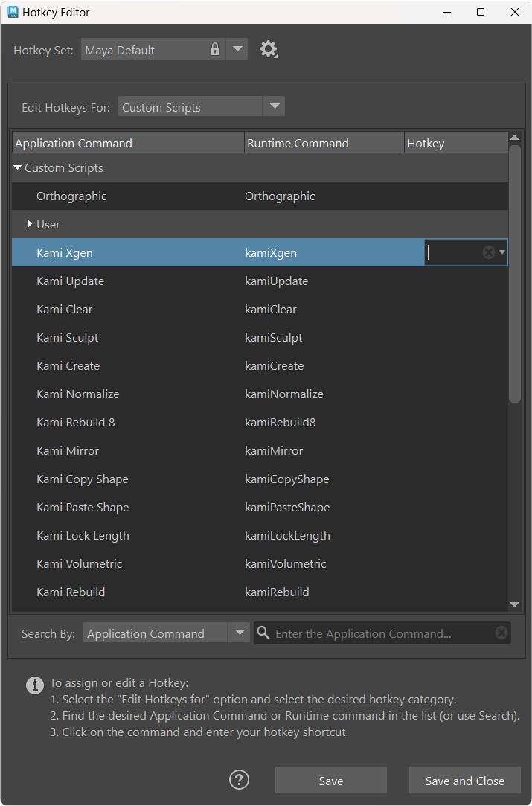
Task: Click the Maya Default hotkey set field
Action: click(153, 49)
